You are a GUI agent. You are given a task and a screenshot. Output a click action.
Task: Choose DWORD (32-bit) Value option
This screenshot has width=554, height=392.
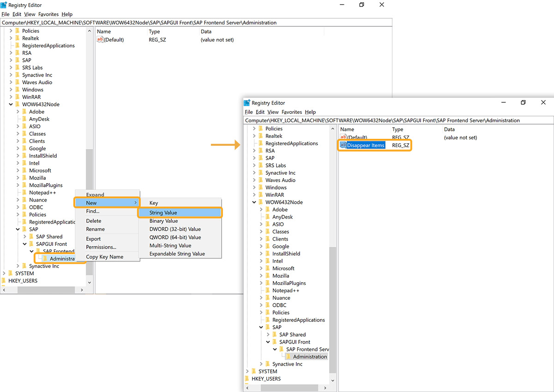tap(180, 229)
